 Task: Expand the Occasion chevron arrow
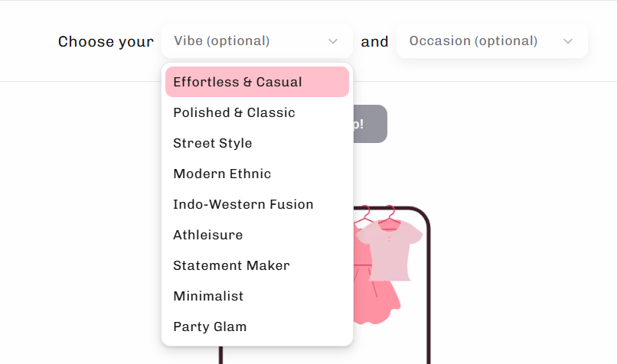[568, 41]
